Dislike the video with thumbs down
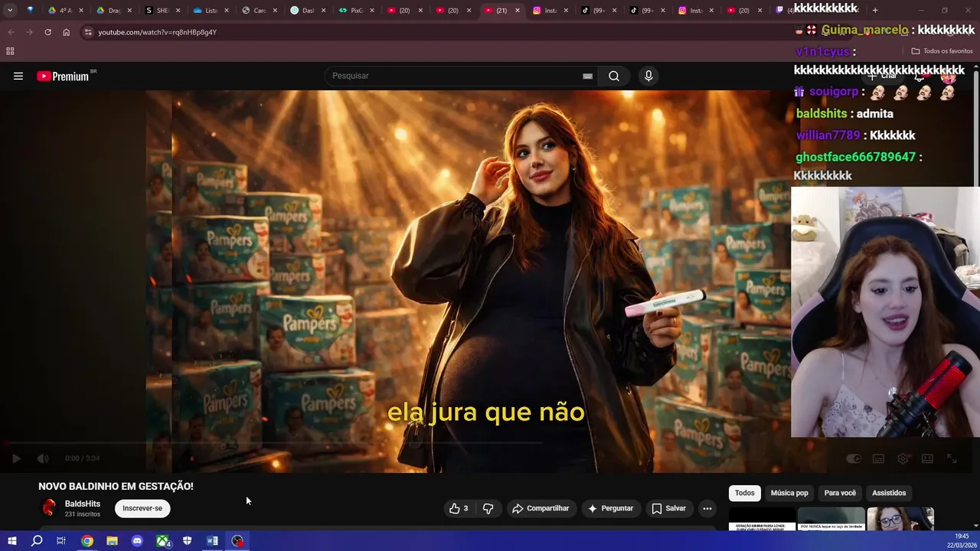 [488, 508]
